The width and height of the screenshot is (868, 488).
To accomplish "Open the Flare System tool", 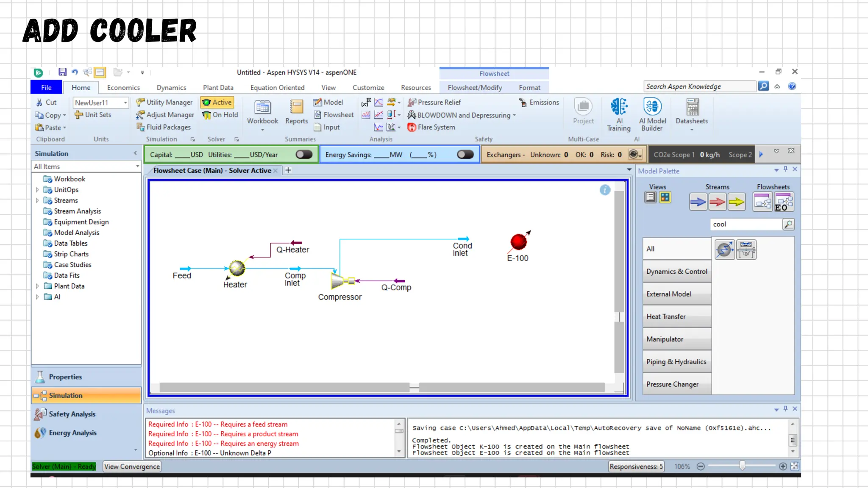I will 431,127.
